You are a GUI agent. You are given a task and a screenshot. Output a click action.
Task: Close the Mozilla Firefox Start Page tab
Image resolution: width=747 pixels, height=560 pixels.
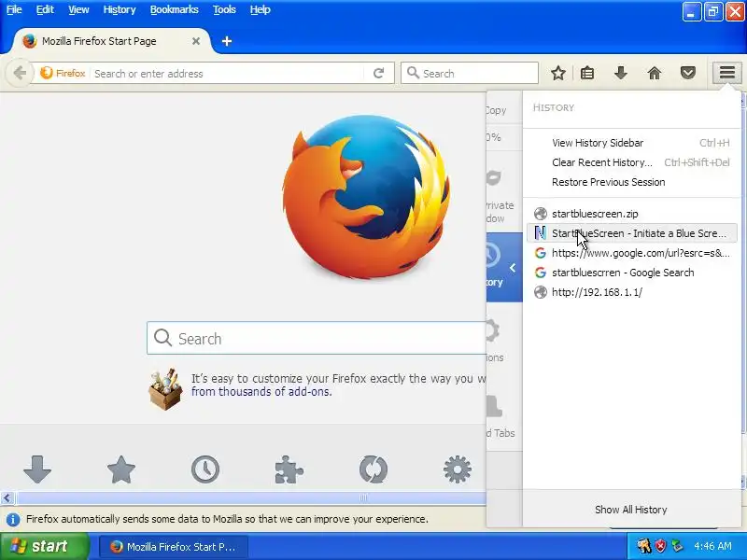(196, 41)
